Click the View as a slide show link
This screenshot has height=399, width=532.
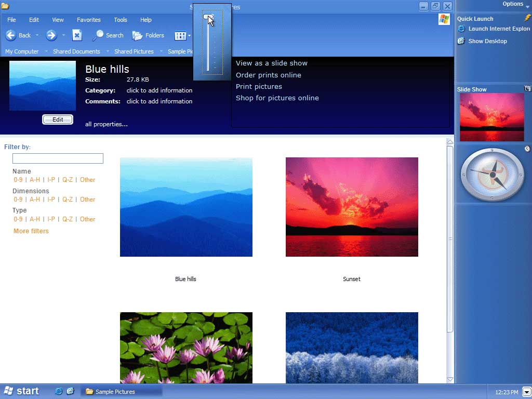pyautogui.click(x=271, y=63)
